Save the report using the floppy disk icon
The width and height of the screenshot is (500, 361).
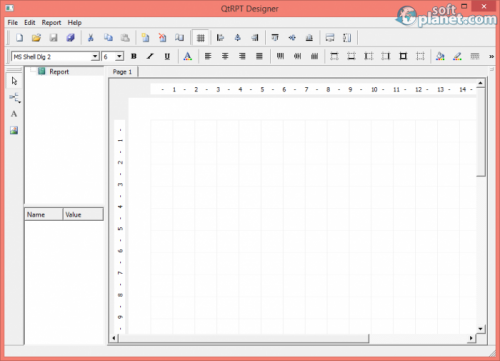[53, 38]
